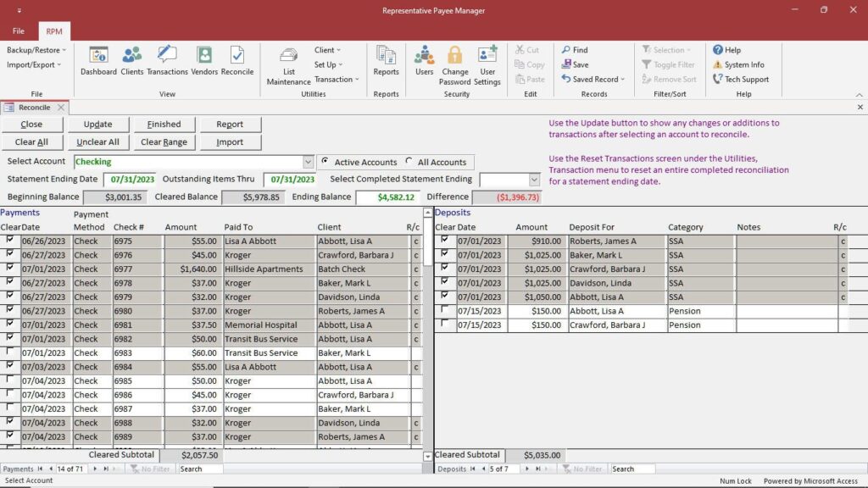The width and height of the screenshot is (868, 488).
Task: Go to next Payments record
Action: pos(95,469)
